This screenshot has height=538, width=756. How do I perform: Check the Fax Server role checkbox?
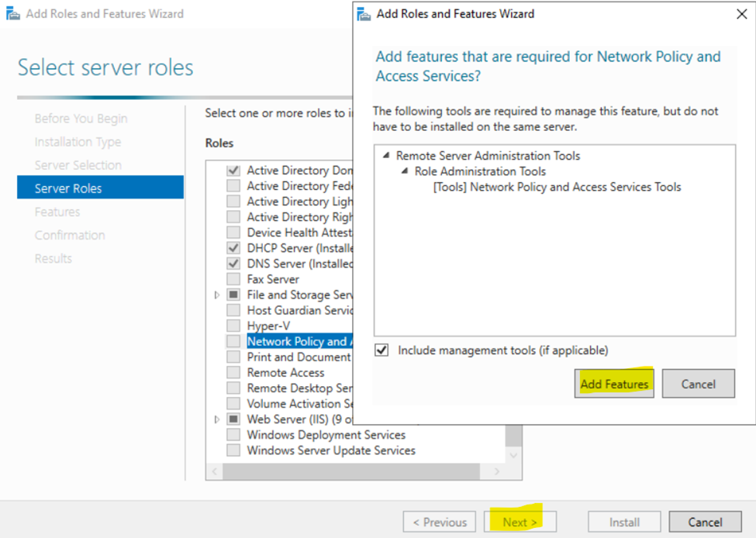pos(233,279)
